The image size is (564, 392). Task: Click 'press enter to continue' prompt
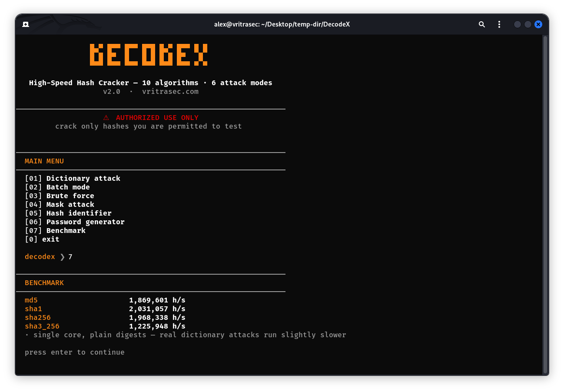coord(75,352)
